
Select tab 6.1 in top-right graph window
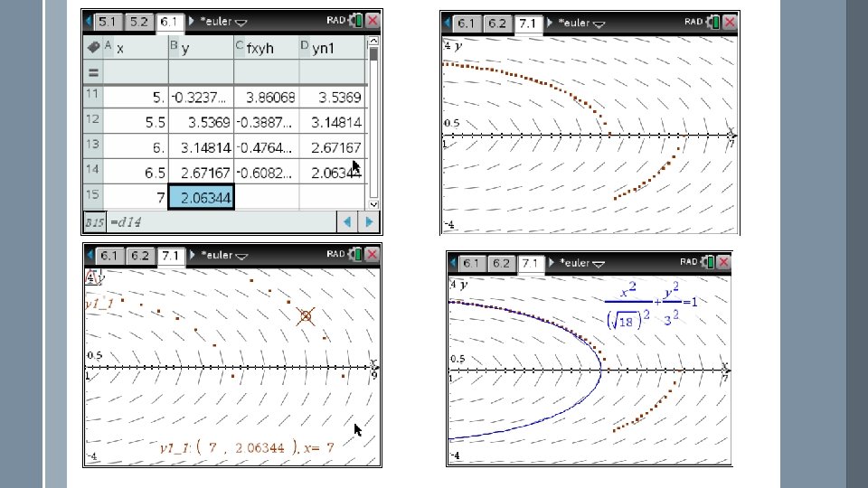pyautogui.click(x=467, y=23)
